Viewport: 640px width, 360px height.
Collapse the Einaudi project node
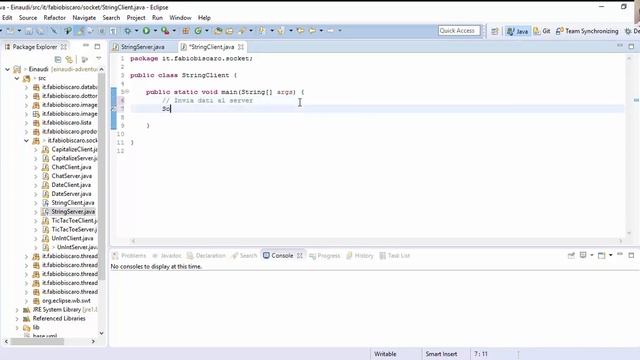pos(7,69)
